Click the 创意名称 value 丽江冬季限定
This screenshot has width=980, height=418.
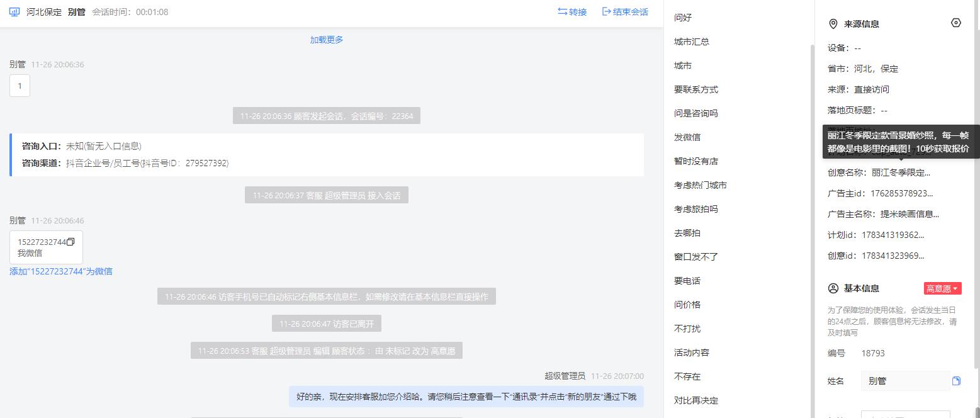pos(901,172)
